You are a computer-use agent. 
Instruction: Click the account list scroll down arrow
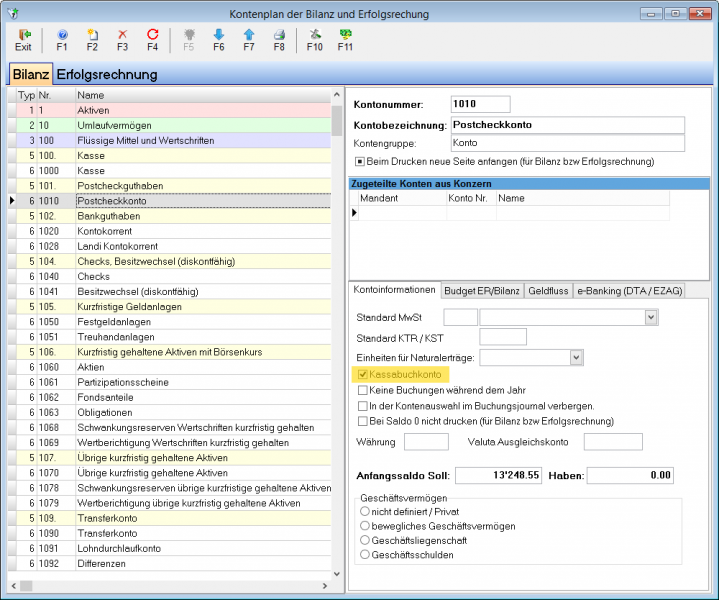point(337,574)
